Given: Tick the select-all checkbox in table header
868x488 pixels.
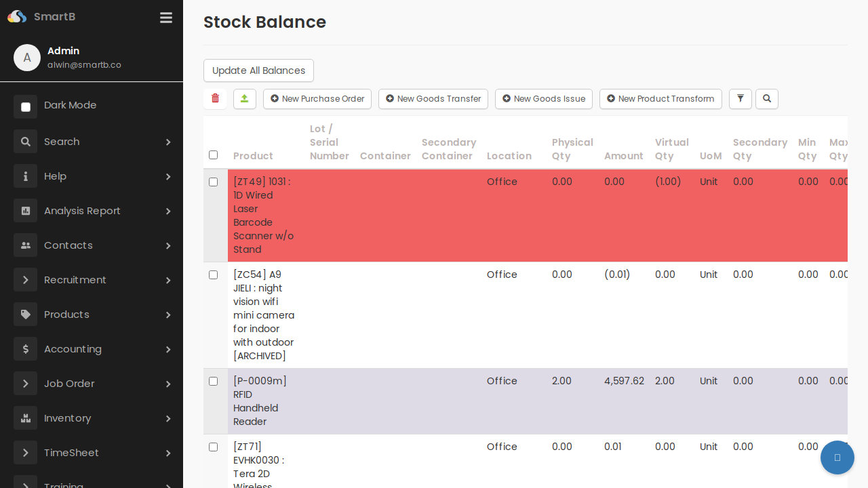Looking at the screenshot, I should click(213, 155).
